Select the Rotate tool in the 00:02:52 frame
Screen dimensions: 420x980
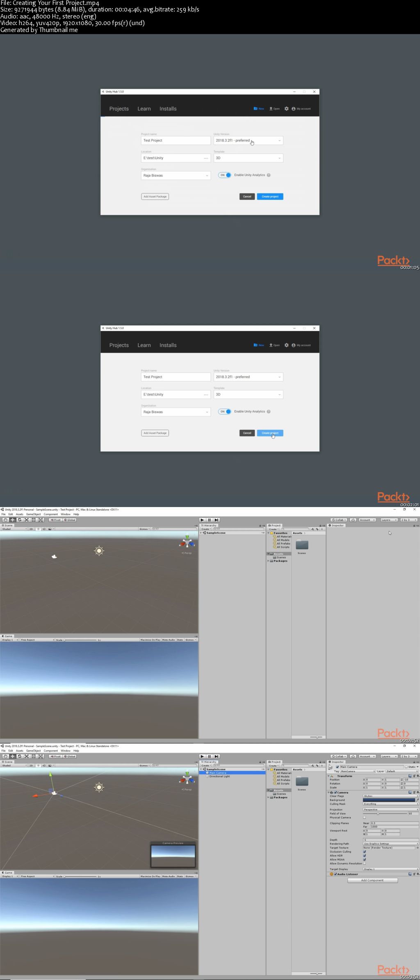coord(19,520)
